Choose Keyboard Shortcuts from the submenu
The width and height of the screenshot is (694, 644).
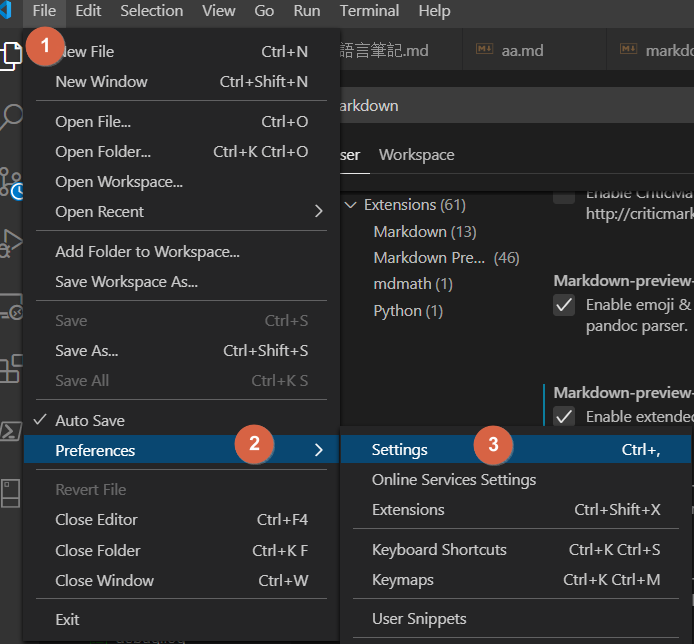tap(439, 550)
